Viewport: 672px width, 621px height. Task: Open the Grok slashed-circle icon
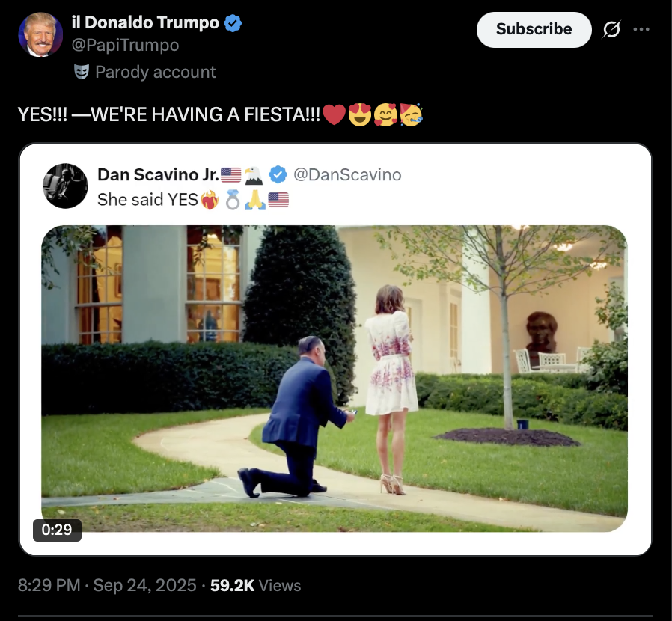pyautogui.click(x=611, y=30)
